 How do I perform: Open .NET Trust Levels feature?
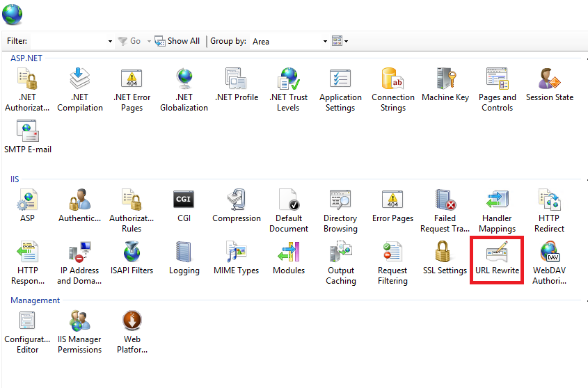tap(288, 90)
